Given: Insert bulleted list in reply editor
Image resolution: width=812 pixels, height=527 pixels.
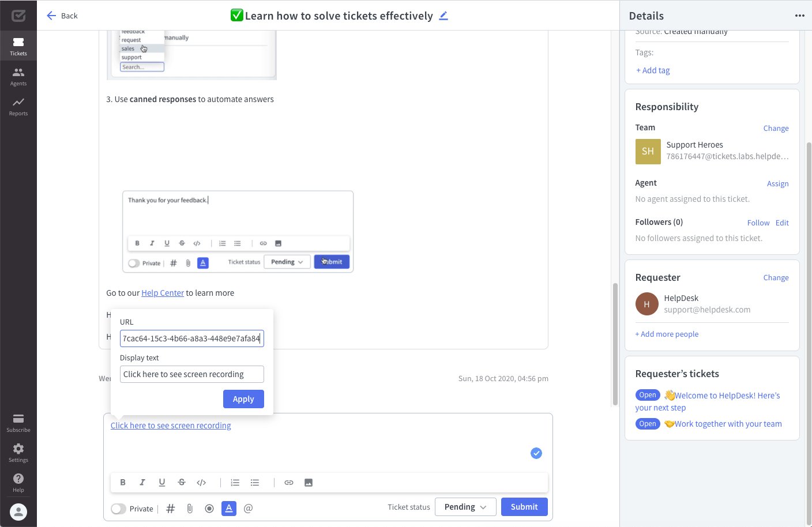Looking at the screenshot, I should click(x=254, y=483).
